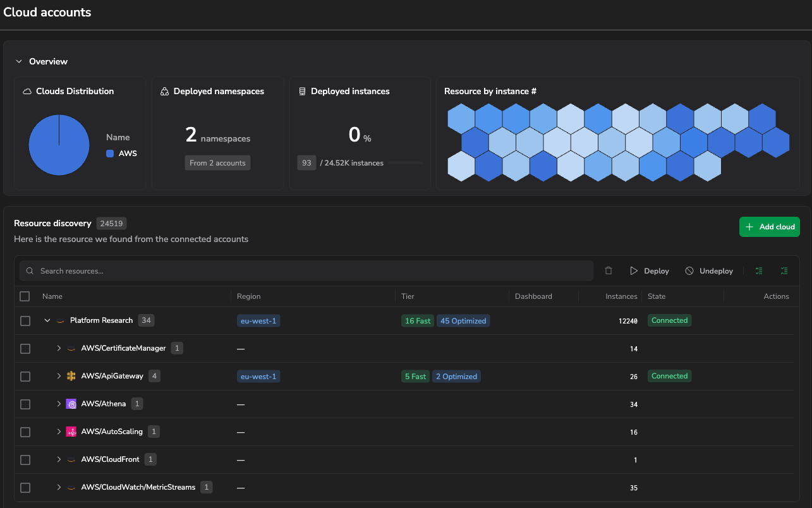
Task: Click the AWS logo beside AWS/CertificateManager
Action: pyautogui.click(x=71, y=349)
